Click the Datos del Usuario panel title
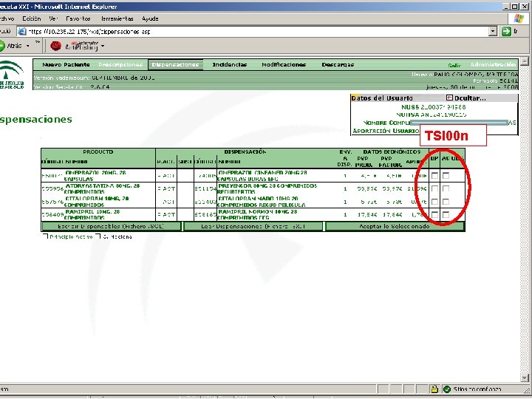Screen dimensions: 532x399 coord(382,98)
